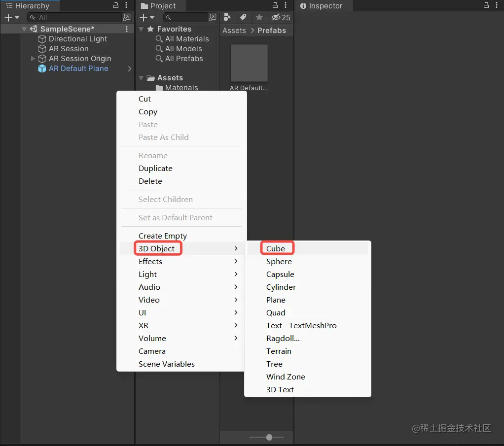Select Directional Light in Hierarchy

click(77, 39)
